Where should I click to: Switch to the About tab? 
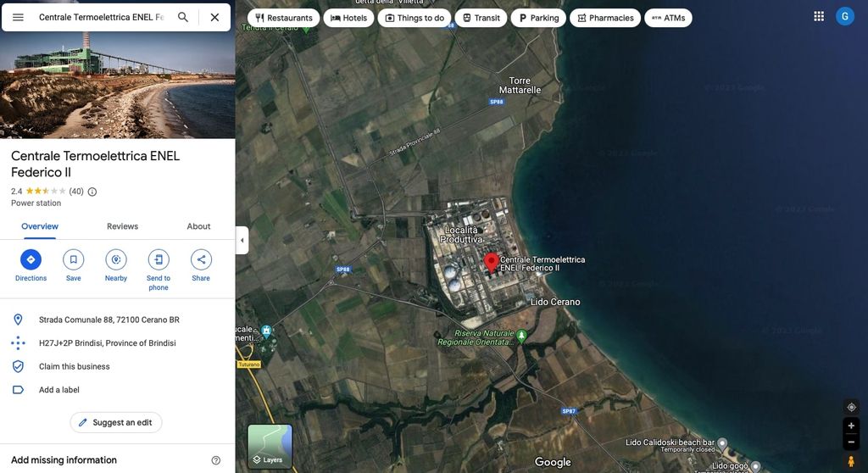click(x=198, y=226)
